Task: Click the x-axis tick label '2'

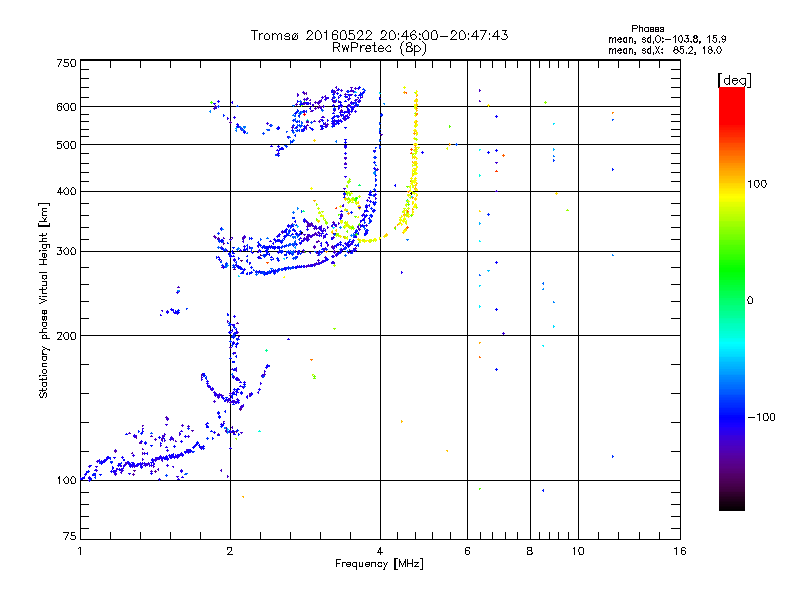Action: click(x=230, y=551)
